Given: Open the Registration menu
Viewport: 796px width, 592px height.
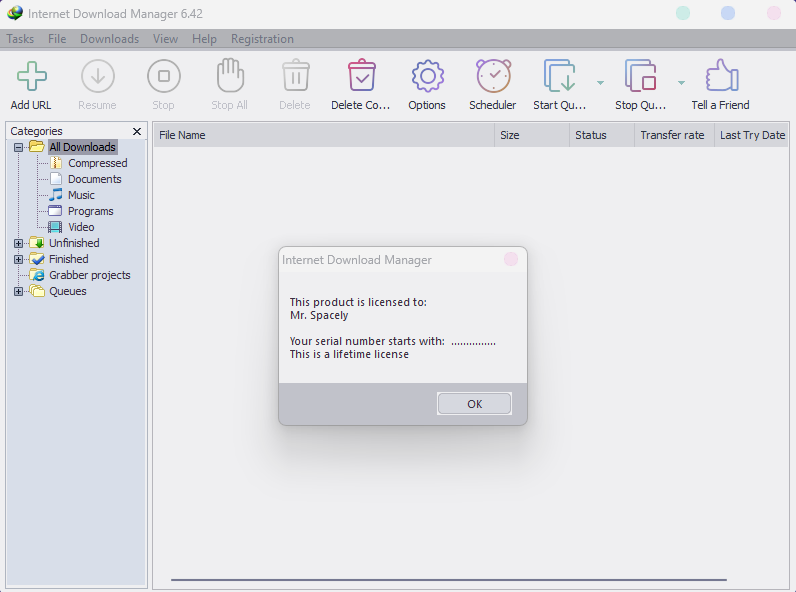Looking at the screenshot, I should point(262,39).
